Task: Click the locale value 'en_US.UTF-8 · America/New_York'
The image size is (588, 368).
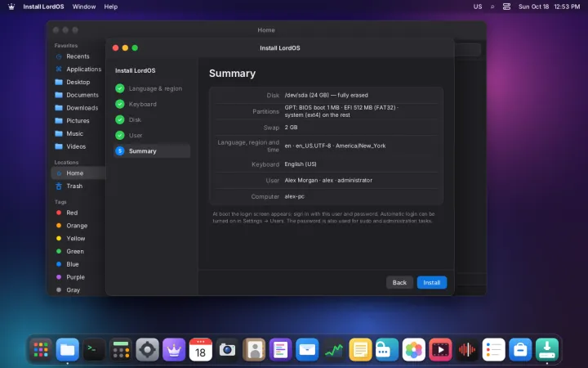Action: (341, 146)
